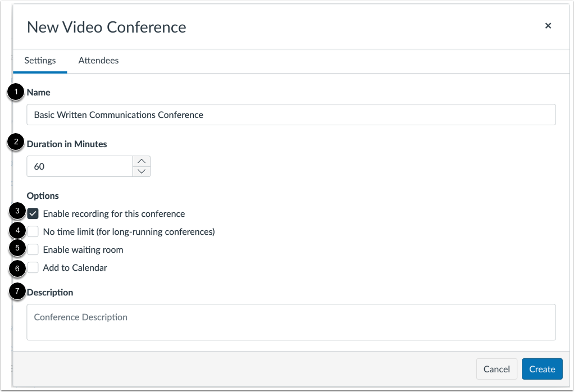This screenshot has width=574, height=392.
Task: Enable the waiting room option
Action: pyautogui.click(x=33, y=249)
